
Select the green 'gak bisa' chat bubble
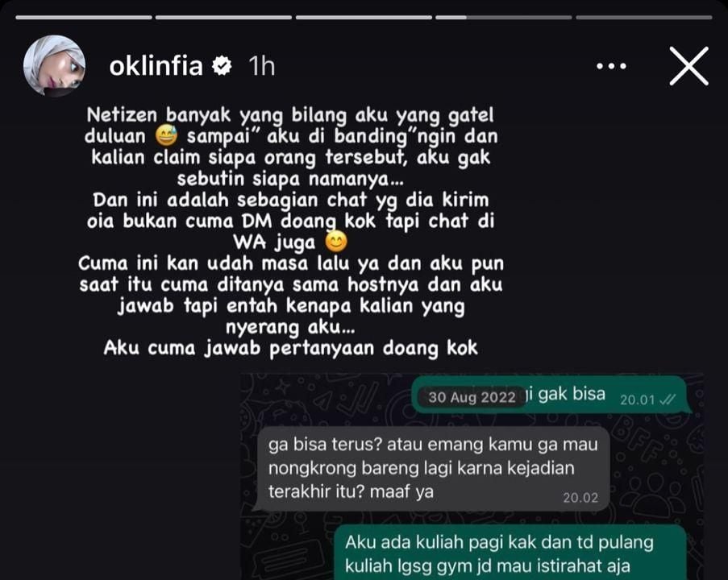[x=550, y=395]
